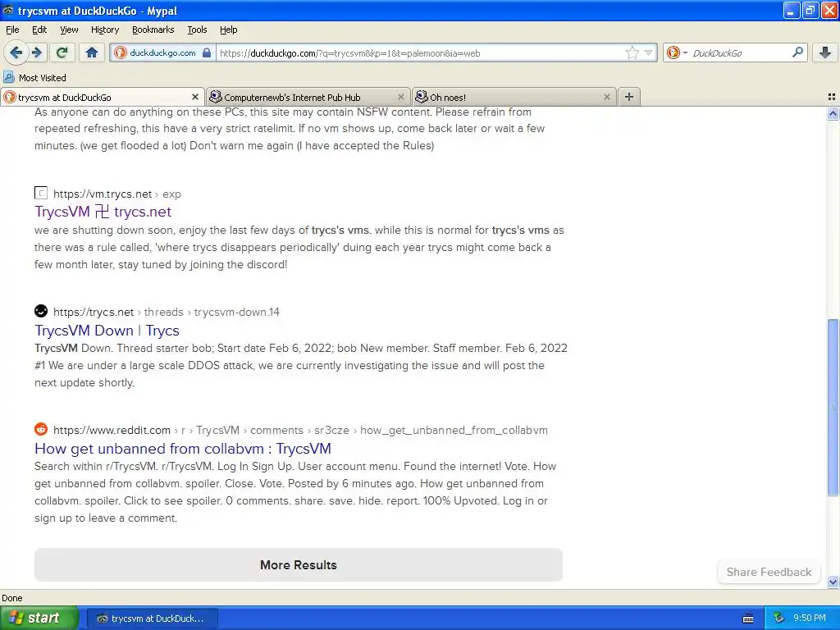Click the reddit favicon beside the result

click(41, 429)
